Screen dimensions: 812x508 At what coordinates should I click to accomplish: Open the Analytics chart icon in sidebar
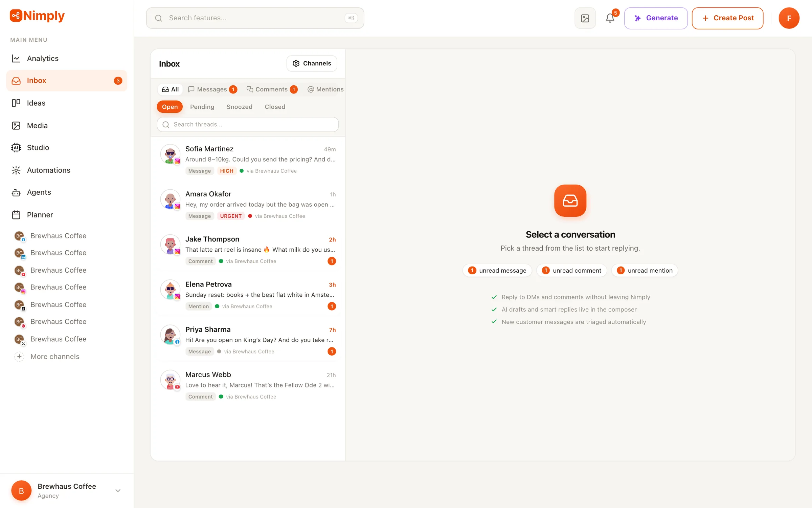(16, 58)
